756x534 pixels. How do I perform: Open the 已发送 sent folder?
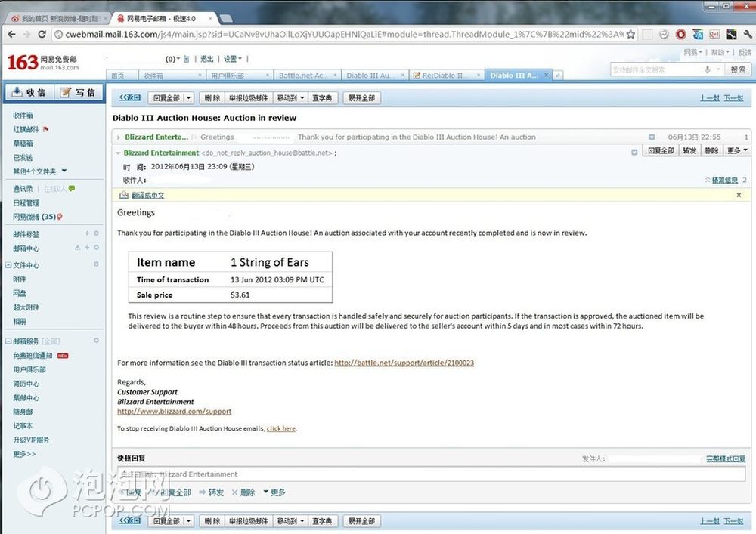coord(23,157)
